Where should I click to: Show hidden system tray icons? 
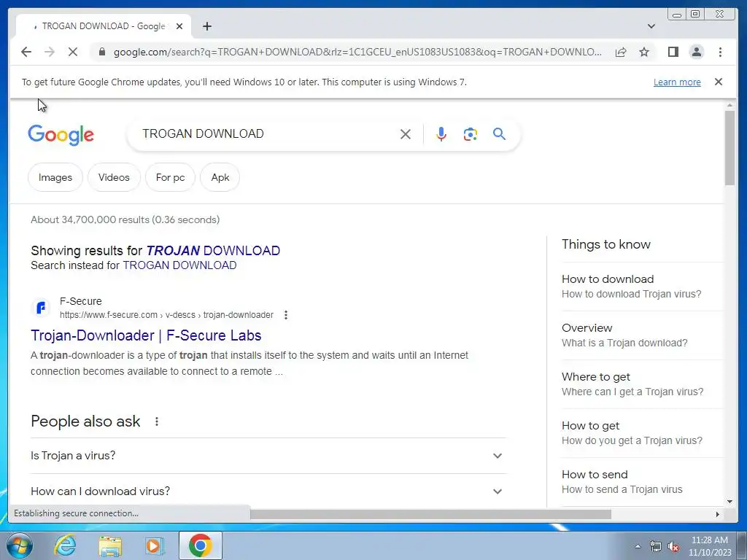point(638,546)
